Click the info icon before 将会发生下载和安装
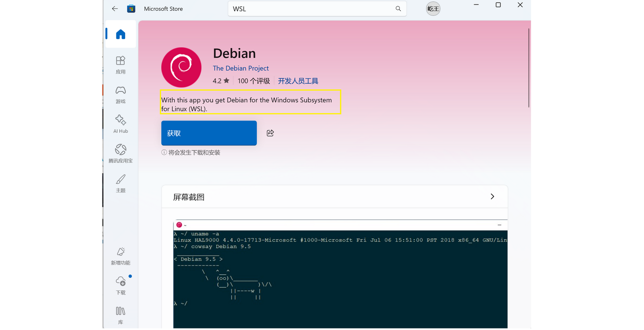Image resolution: width=644 pixels, height=330 pixels. click(164, 153)
